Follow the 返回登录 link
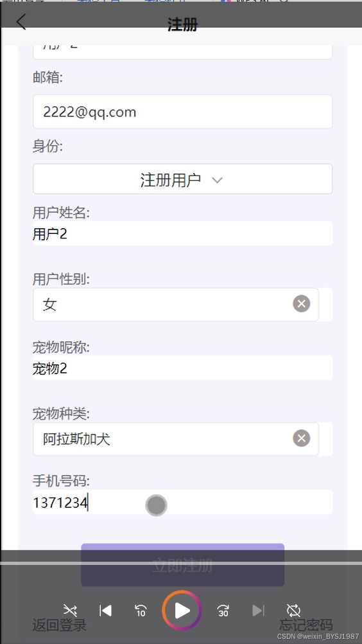Viewport: 362px width, 644px height. (x=60, y=625)
